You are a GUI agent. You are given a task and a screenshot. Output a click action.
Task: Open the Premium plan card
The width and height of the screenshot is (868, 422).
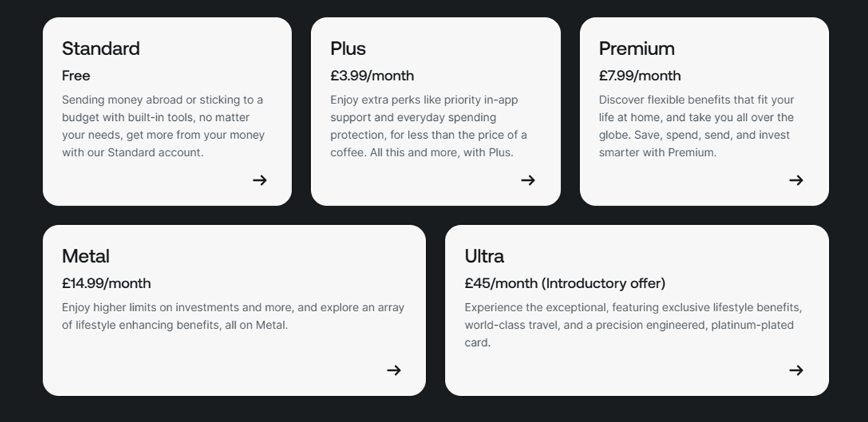[704, 111]
